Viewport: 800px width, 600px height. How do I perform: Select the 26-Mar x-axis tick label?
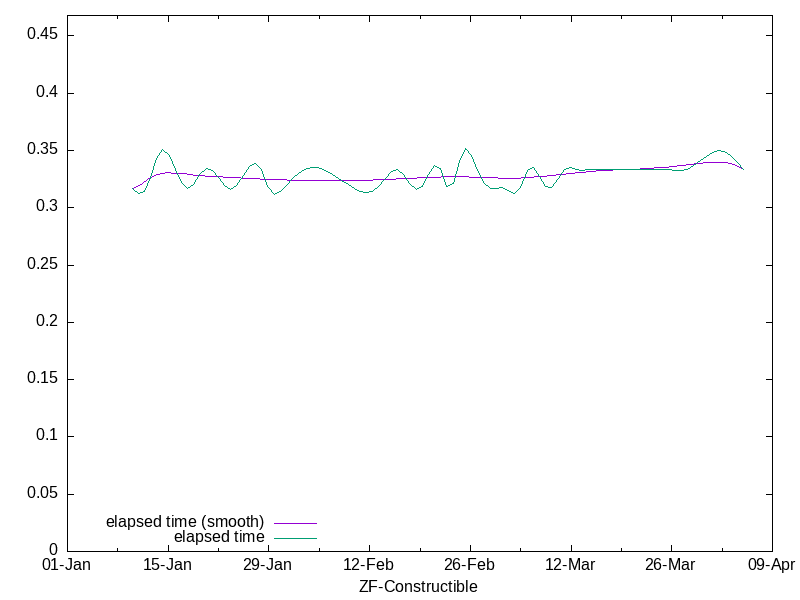coord(670,565)
